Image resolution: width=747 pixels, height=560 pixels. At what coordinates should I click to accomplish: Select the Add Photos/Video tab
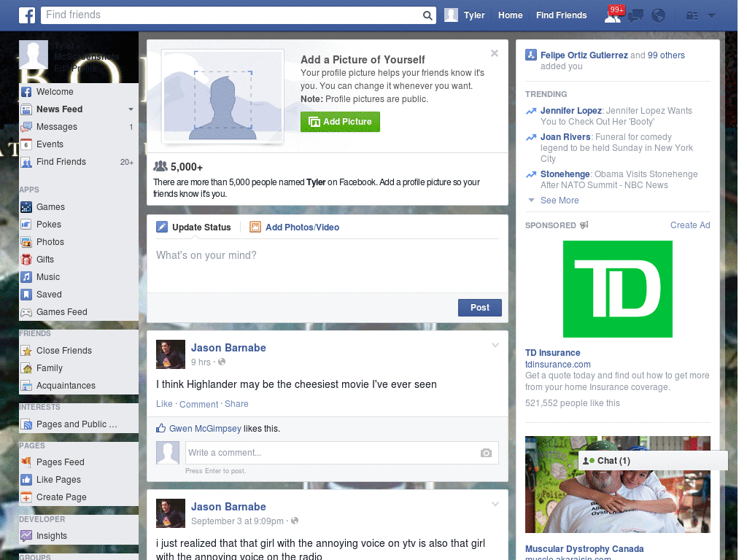point(295,227)
